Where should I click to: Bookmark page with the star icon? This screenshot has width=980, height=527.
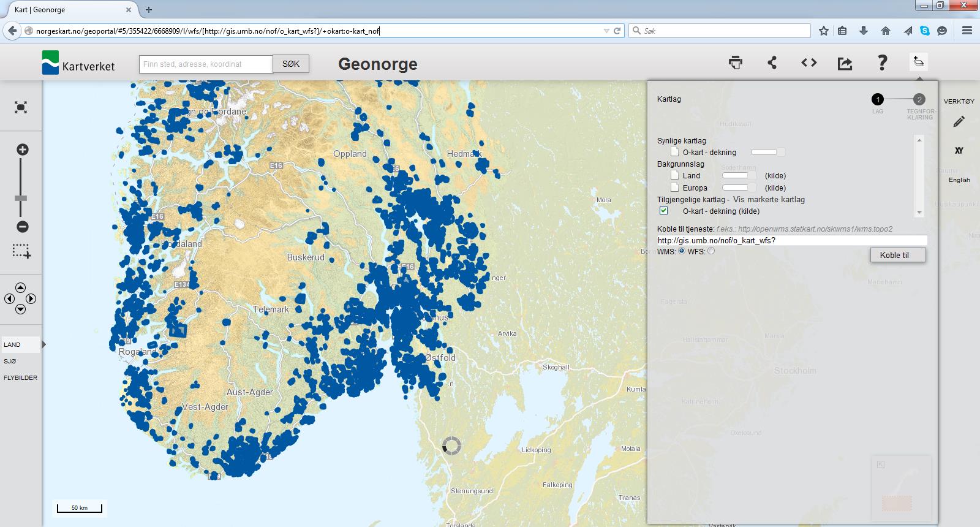click(824, 31)
